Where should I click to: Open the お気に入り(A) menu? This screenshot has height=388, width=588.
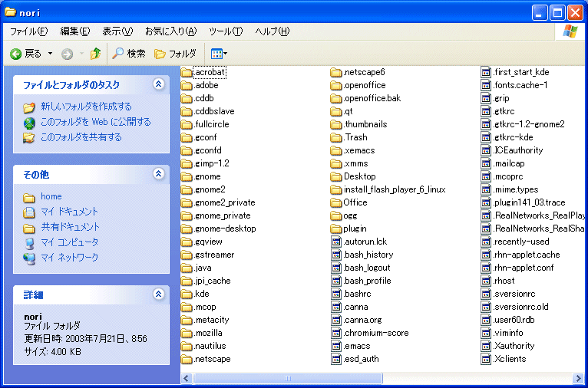pos(170,31)
